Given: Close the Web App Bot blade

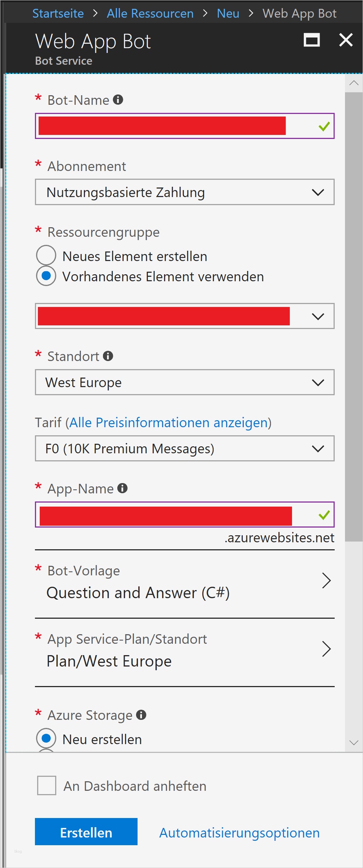Looking at the screenshot, I should (x=346, y=40).
